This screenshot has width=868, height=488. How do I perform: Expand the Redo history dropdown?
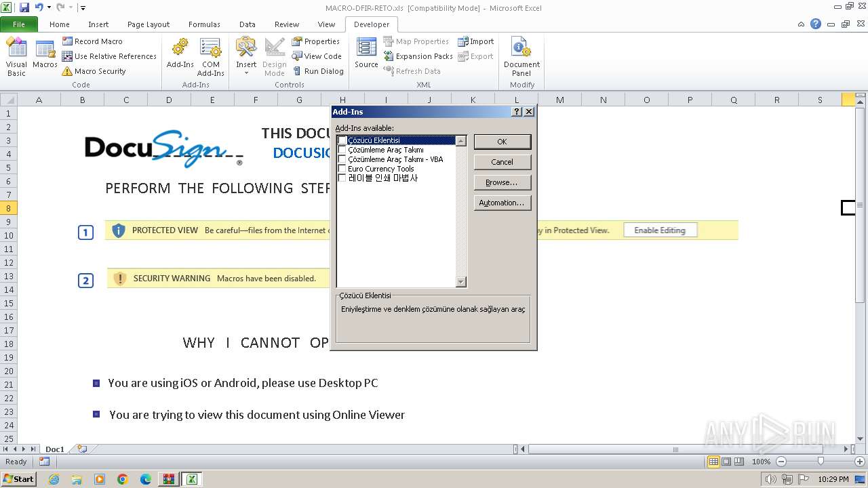tap(71, 7)
